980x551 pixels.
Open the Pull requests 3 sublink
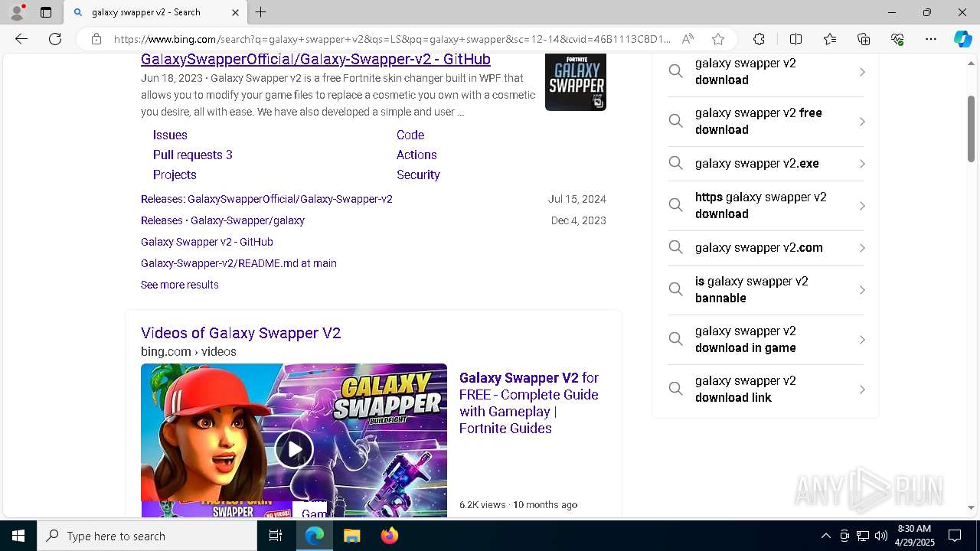(x=193, y=155)
